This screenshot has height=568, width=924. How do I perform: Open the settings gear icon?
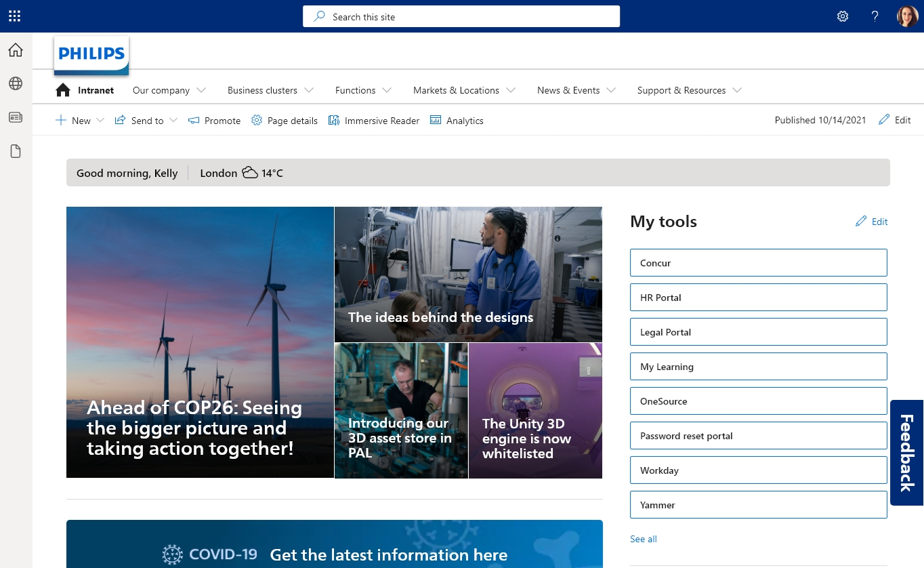(x=843, y=16)
